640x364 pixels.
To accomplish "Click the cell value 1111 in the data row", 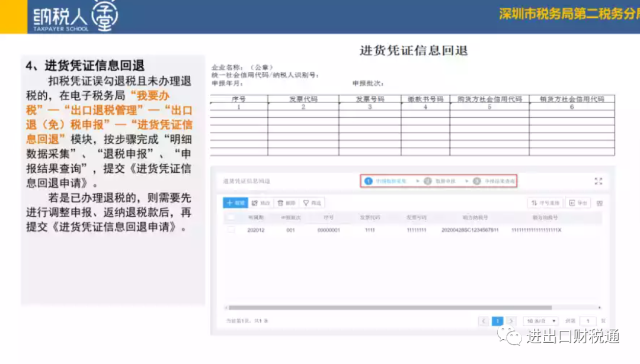I will click(x=370, y=230).
